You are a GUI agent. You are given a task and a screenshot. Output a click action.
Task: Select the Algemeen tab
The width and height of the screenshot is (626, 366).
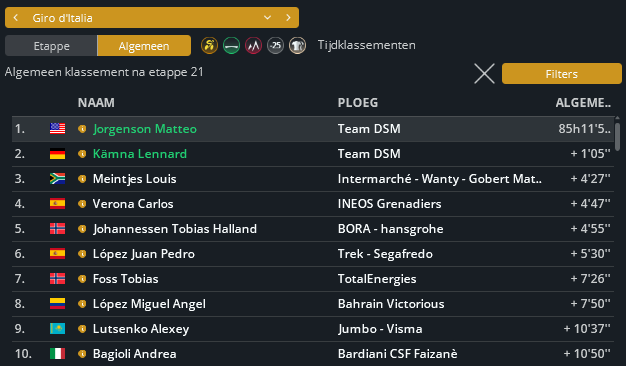pyautogui.click(x=144, y=46)
